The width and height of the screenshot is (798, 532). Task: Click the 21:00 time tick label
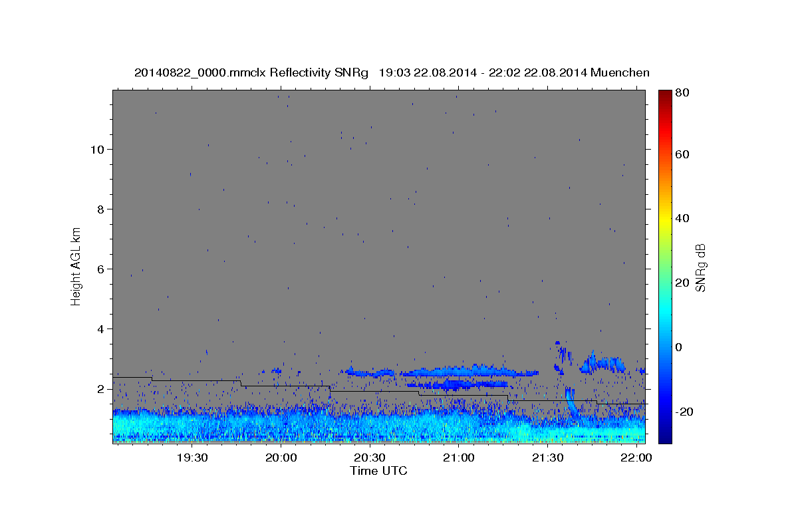pyautogui.click(x=458, y=458)
